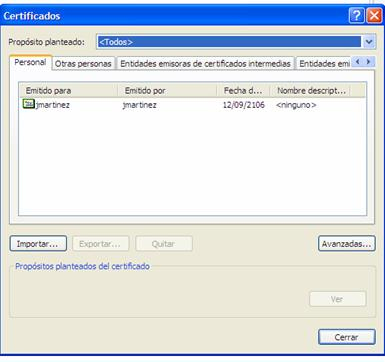
Task: Click the expiry date 12/09/2106
Action: click(244, 105)
